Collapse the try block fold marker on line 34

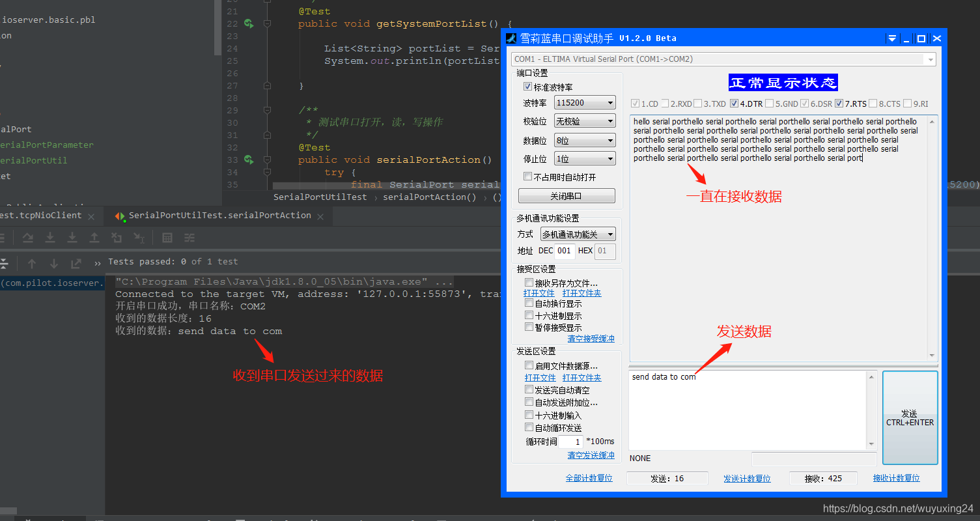tap(267, 172)
